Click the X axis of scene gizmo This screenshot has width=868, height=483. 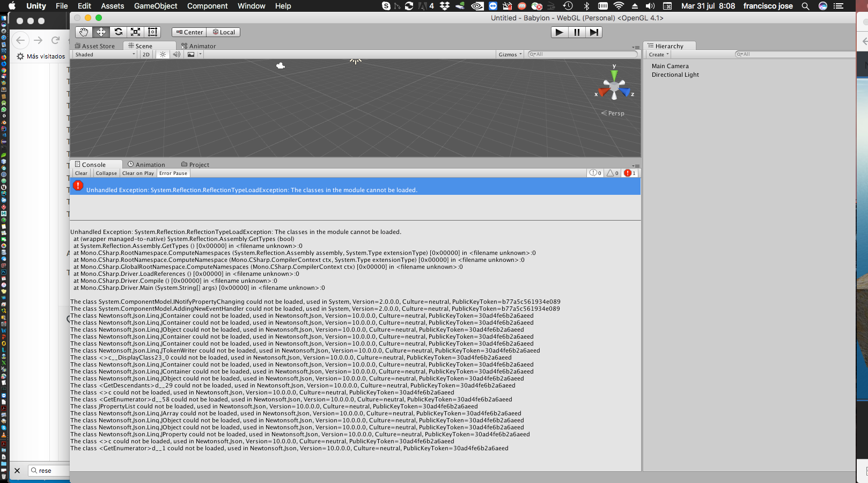[603, 92]
